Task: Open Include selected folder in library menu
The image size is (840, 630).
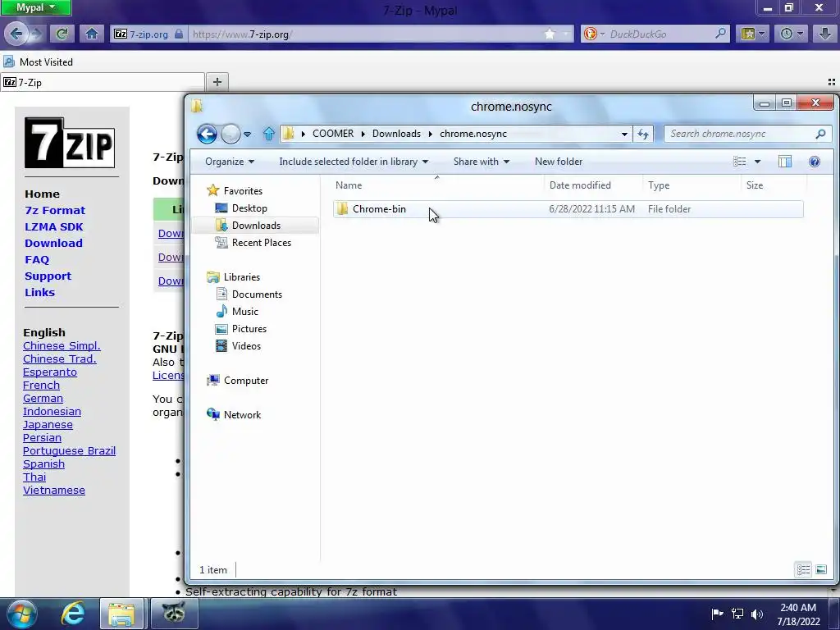Action: [354, 162]
